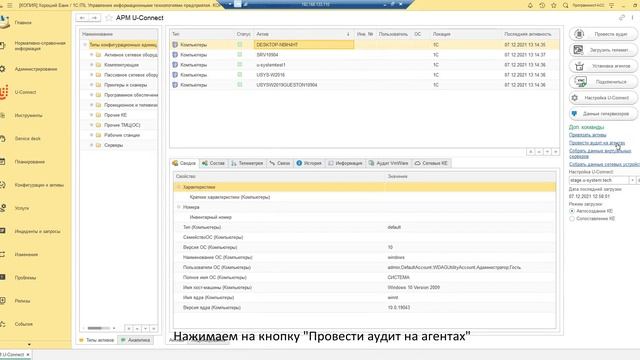Click Провести аудит на агентах link
This screenshot has height=360, width=640.
pos(597,143)
